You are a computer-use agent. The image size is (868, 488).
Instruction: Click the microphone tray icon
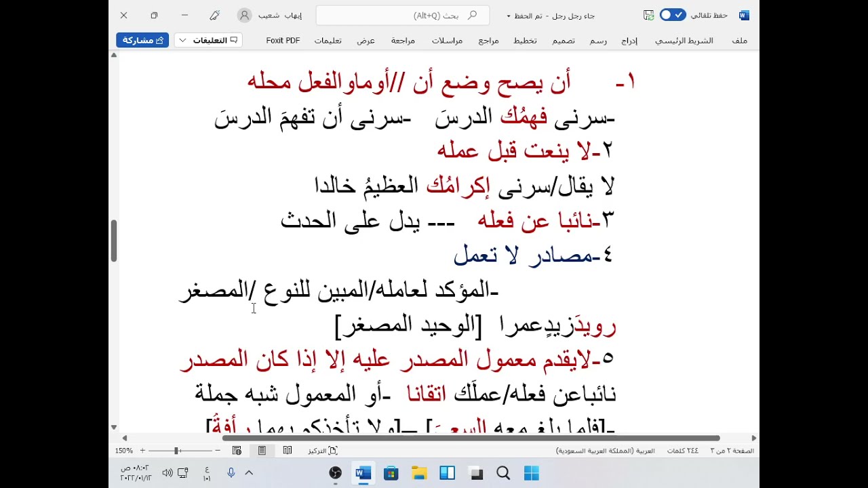(231, 473)
